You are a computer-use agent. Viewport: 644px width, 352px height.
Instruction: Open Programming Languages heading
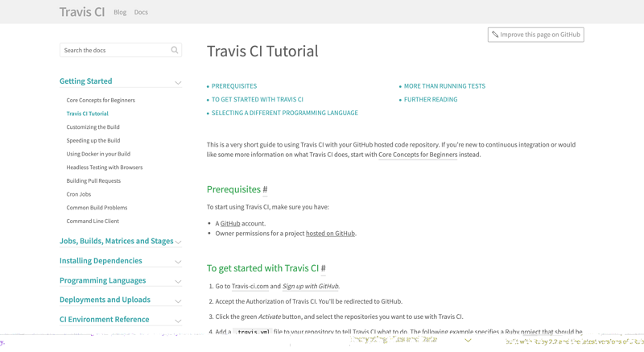coord(103,280)
